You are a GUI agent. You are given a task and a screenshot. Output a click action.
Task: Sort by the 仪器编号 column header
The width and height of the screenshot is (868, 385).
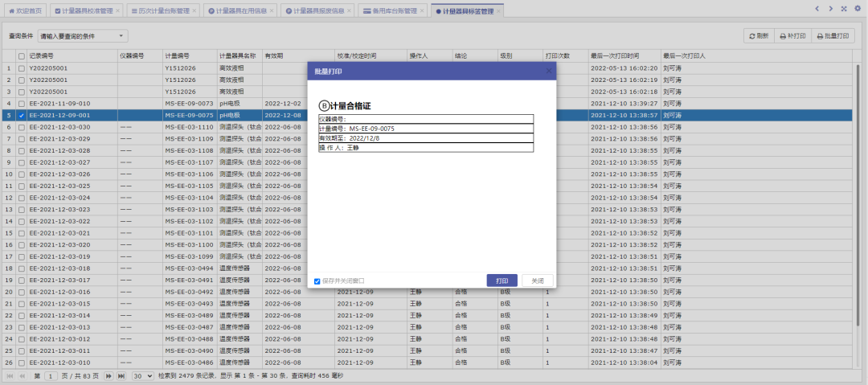(140, 56)
